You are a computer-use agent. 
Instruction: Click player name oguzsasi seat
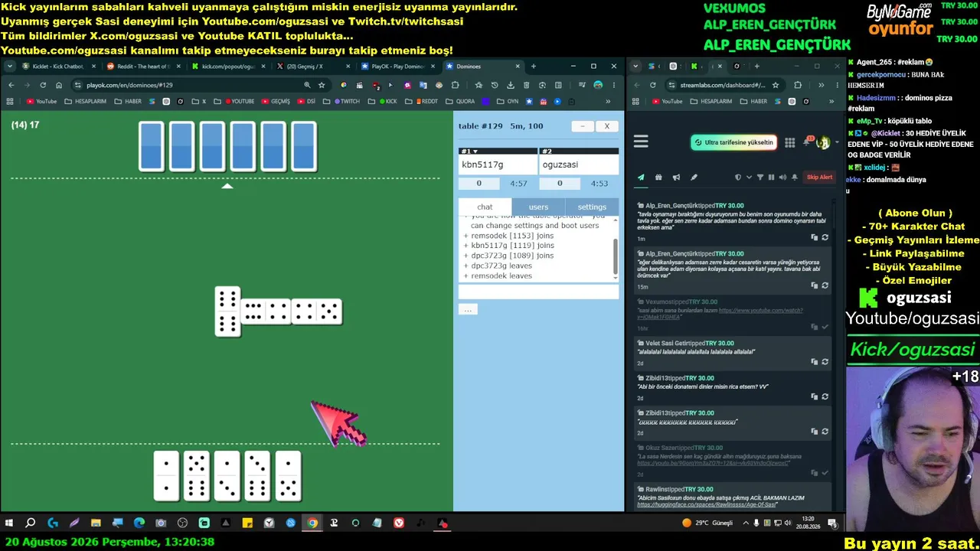point(579,165)
